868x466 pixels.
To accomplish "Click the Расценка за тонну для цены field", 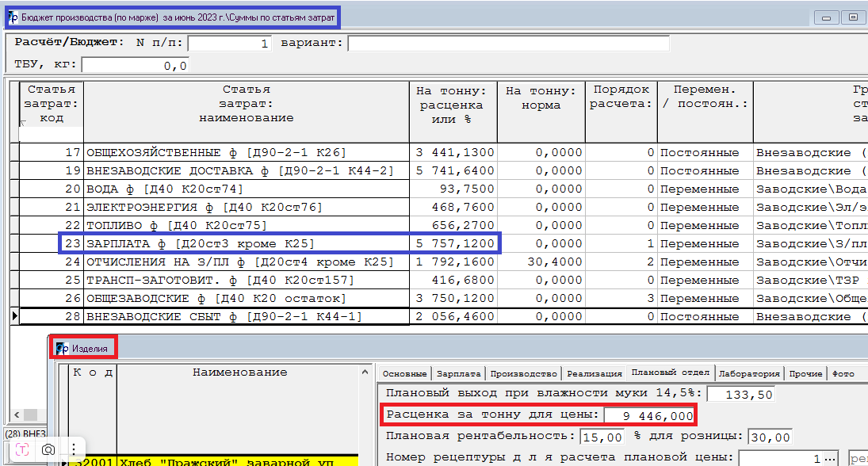I will [649, 415].
